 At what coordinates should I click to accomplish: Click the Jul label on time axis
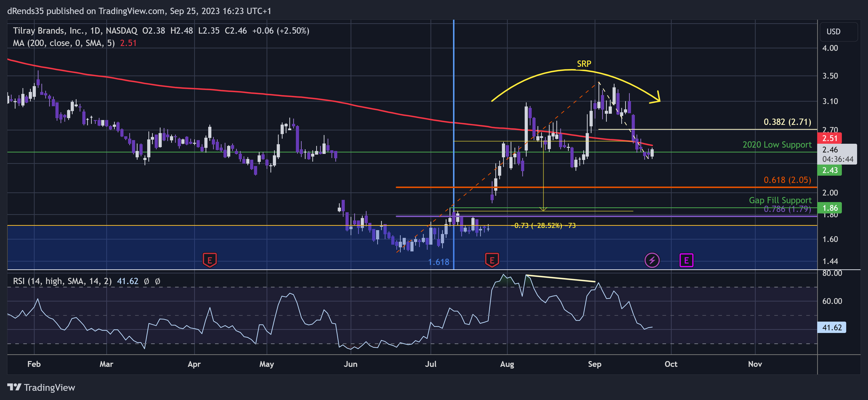tap(431, 364)
